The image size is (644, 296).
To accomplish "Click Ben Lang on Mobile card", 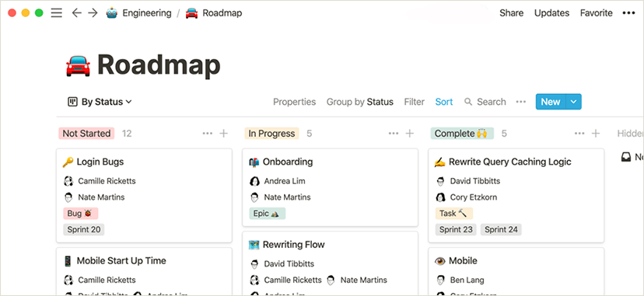I will 467,280.
